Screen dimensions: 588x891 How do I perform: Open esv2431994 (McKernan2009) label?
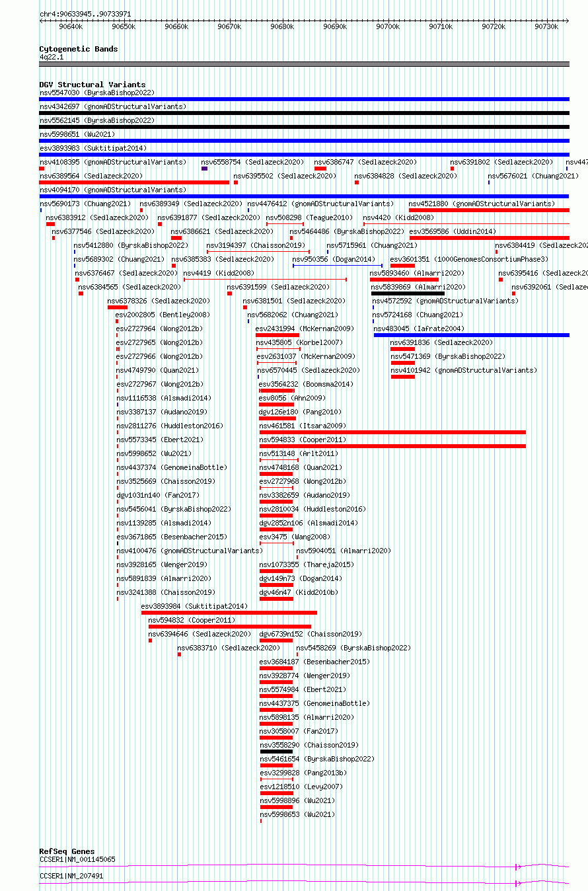pyautogui.click(x=305, y=329)
